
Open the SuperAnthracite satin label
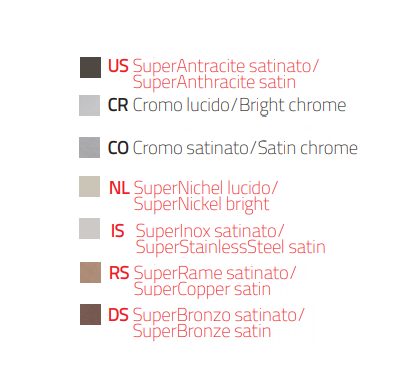(x=214, y=82)
